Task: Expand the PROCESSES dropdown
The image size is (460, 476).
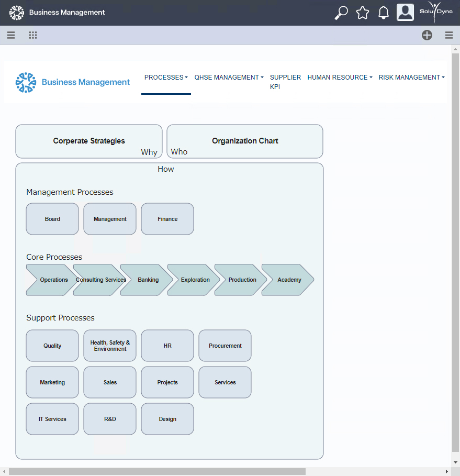Action: coord(166,77)
